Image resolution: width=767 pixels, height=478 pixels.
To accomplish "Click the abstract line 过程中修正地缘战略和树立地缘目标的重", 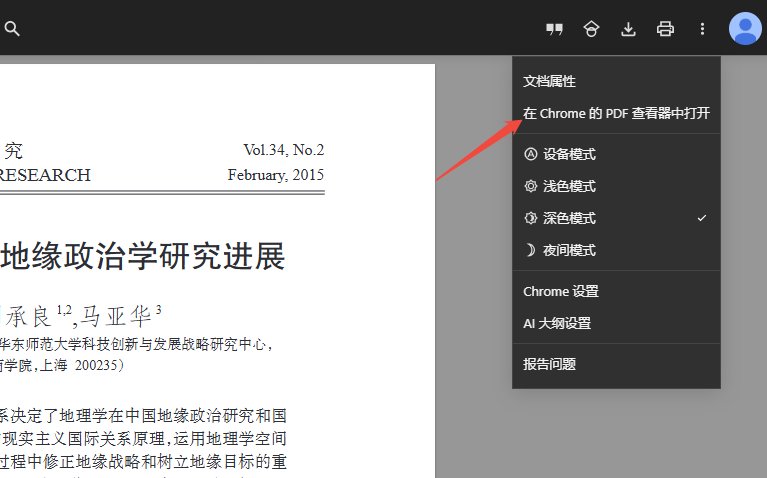I will point(143,461).
